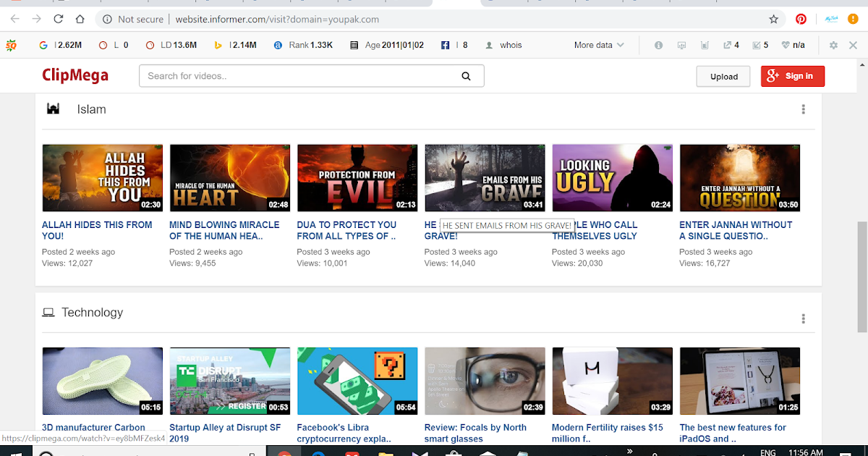Click the Age calendar icon
Image resolution: width=868 pixels, height=456 pixels.
click(x=354, y=45)
